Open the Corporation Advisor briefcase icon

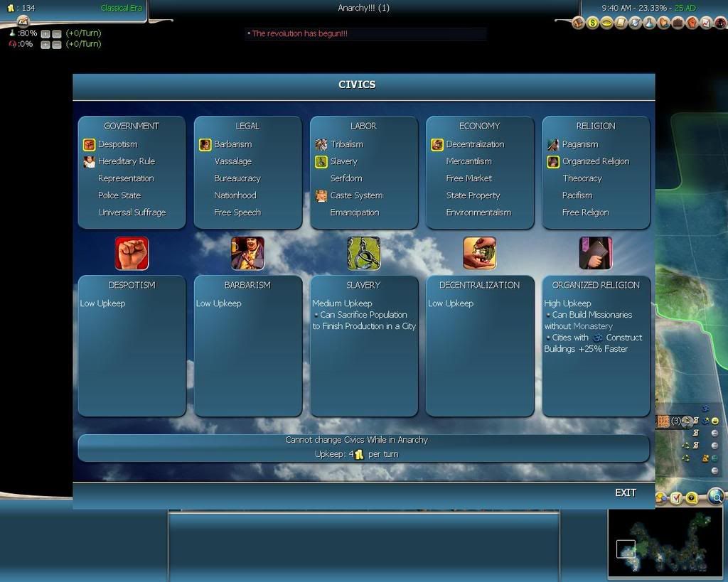[678, 23]
